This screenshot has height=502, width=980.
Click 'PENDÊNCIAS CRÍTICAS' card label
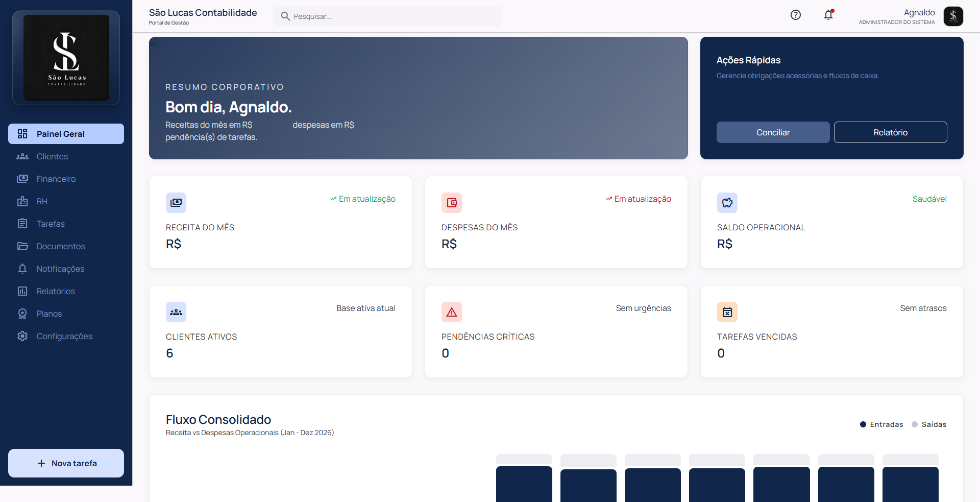click(488, 337)
